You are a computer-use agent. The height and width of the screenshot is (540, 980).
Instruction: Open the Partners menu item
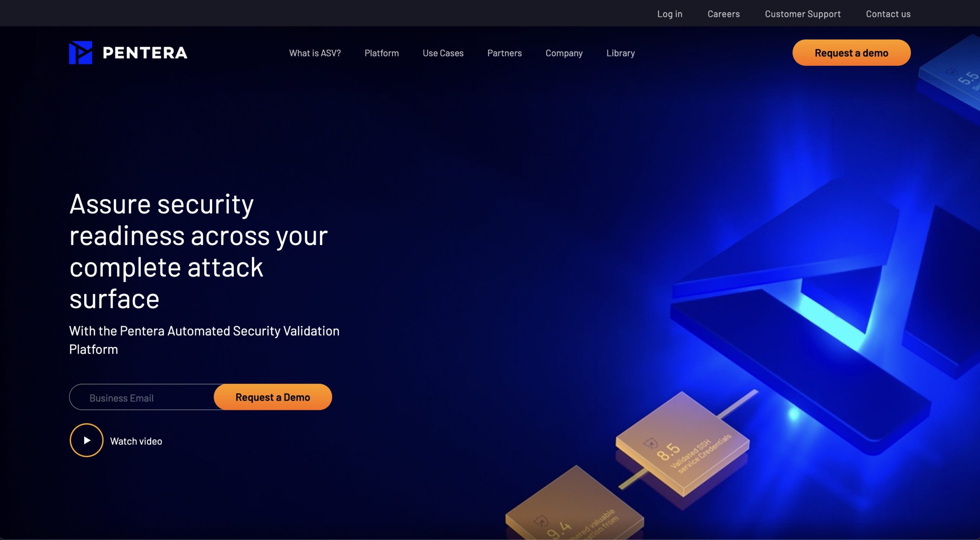coord(505,53)
